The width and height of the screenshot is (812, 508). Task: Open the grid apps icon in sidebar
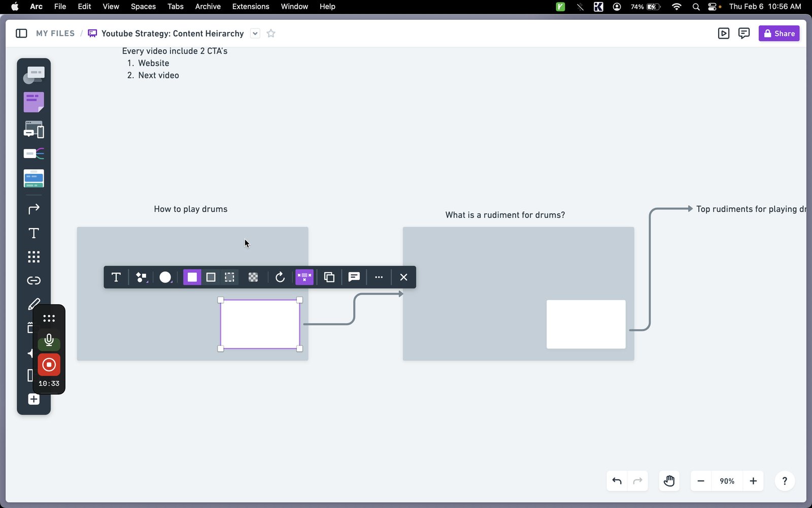coord(33,257)
